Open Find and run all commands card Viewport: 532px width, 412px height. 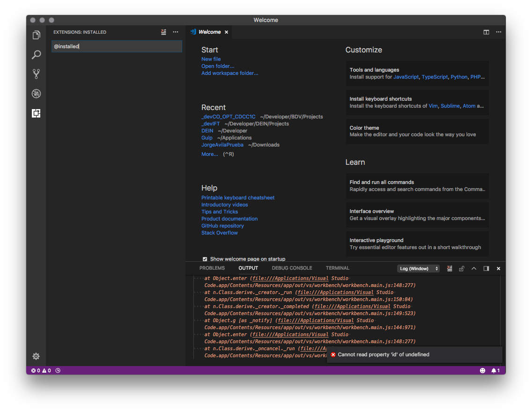coord(417,186)
